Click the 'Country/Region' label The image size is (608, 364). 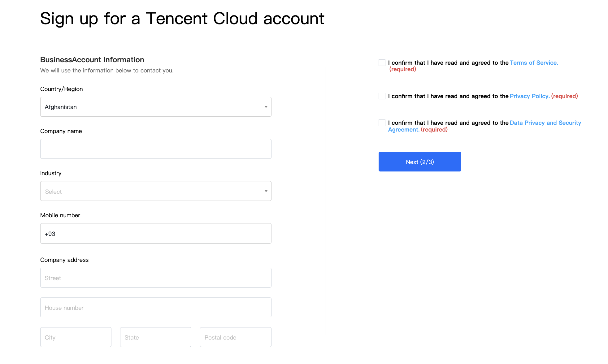62,89
